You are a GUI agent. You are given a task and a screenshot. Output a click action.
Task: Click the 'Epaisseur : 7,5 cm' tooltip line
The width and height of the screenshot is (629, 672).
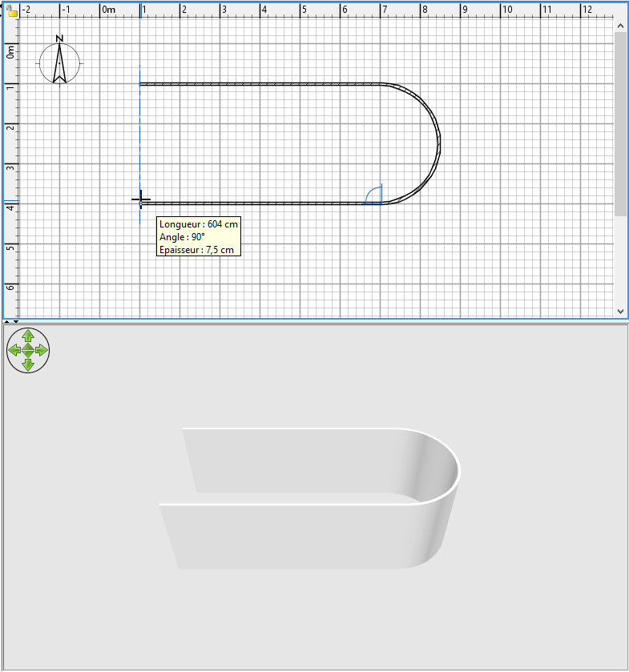coord(197,250)
